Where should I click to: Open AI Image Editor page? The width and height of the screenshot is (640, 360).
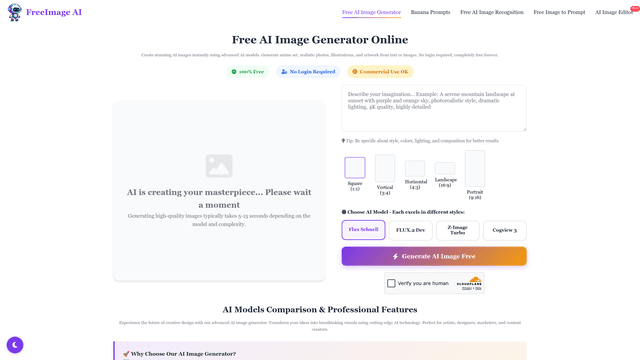pos(614,12)
